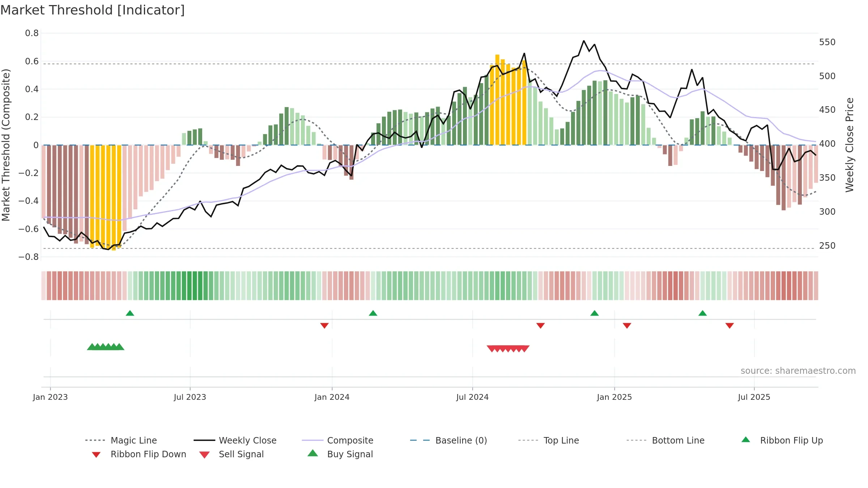Click the −0.8 left axis tick label
This screenshot has height=488, width=868.
pos(29,257)
